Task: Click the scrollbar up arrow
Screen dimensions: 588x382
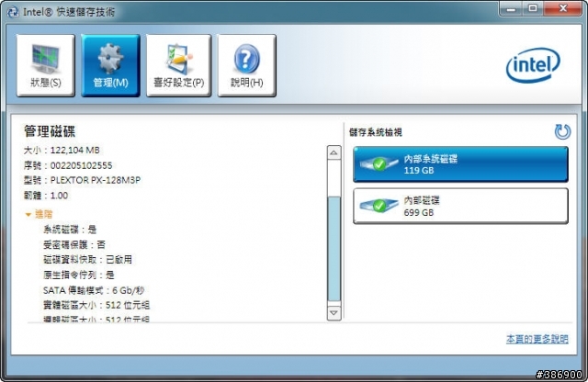Action: pyautogui.click(x=334, y=152)
